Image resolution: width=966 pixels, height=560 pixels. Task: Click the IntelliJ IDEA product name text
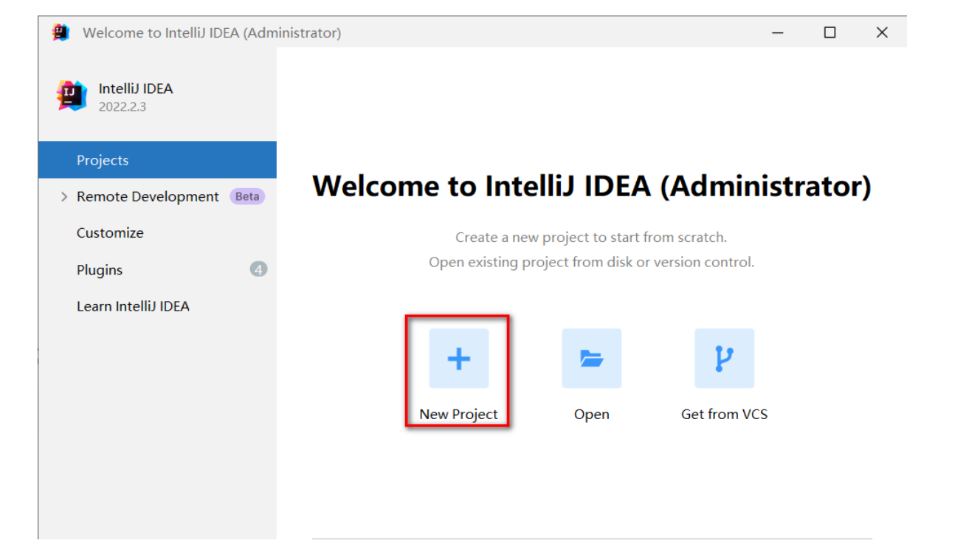coord(136,89)
